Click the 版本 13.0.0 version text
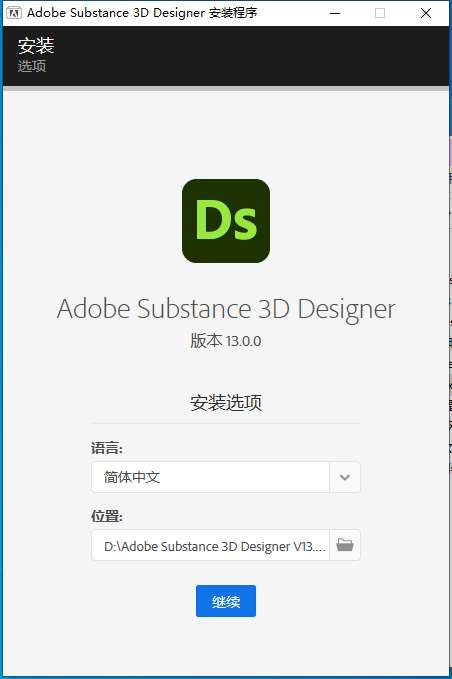 click(226, 341)
